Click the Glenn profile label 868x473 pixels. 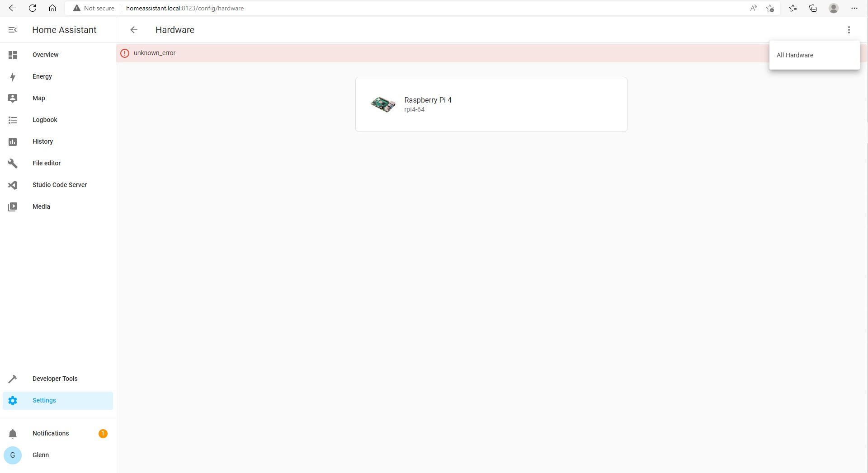pos(41,455)
